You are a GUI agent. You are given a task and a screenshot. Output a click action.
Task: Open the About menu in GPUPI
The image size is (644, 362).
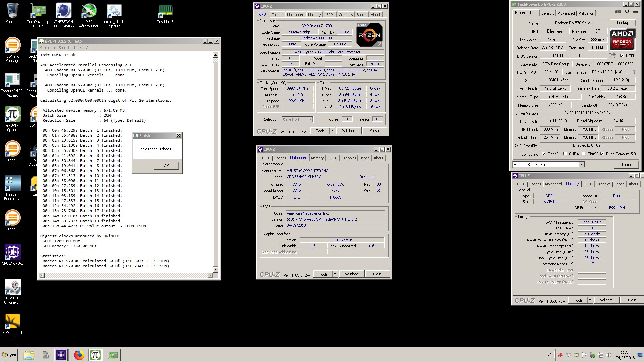91,48
